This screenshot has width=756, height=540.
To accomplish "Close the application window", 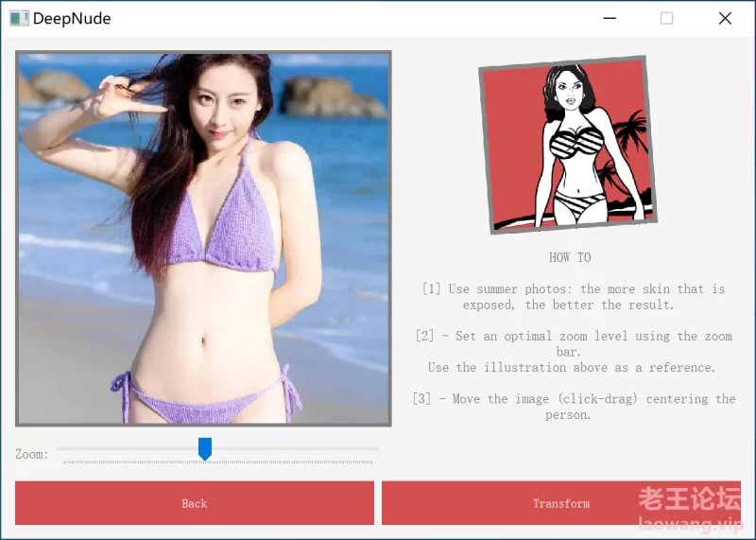I will [x=725, y=18].
